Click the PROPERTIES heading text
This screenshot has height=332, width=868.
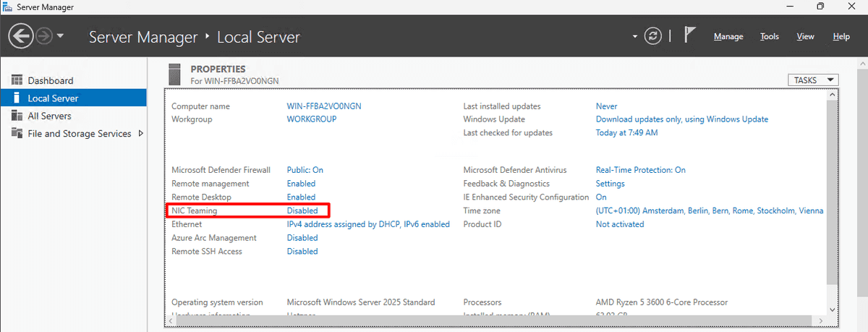click(218, 69)
